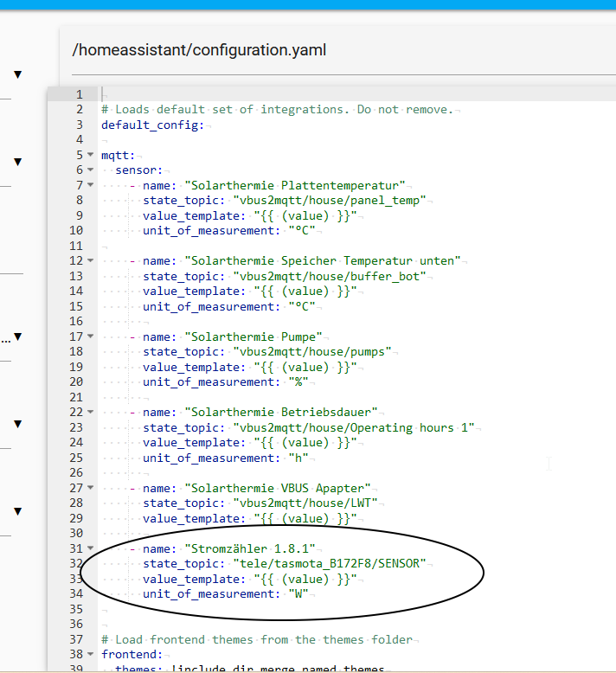Click the 'frontend:' key text
Viewport: 616px width, 673px height.
click(x=132, y=655)
